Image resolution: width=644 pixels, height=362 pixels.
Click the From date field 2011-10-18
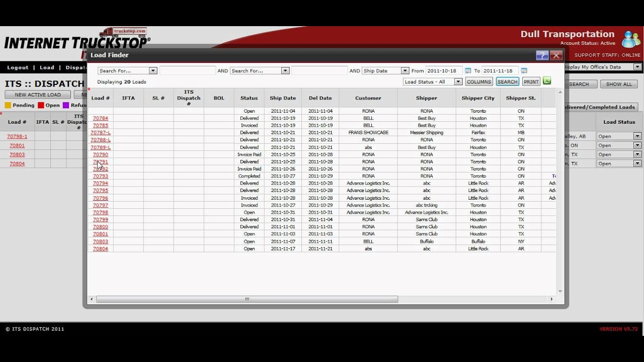pyautogui.click(x=444, y=71)
